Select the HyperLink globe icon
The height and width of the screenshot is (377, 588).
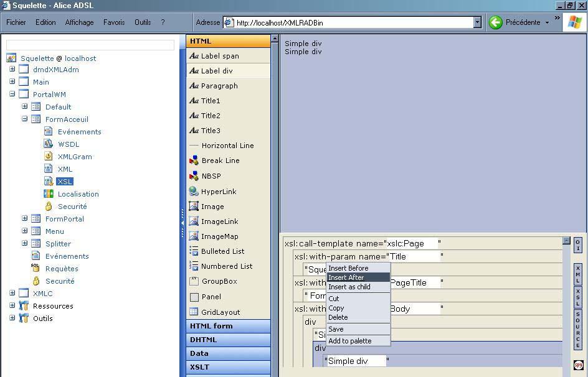pyautogui.click(x=194, y=192)
